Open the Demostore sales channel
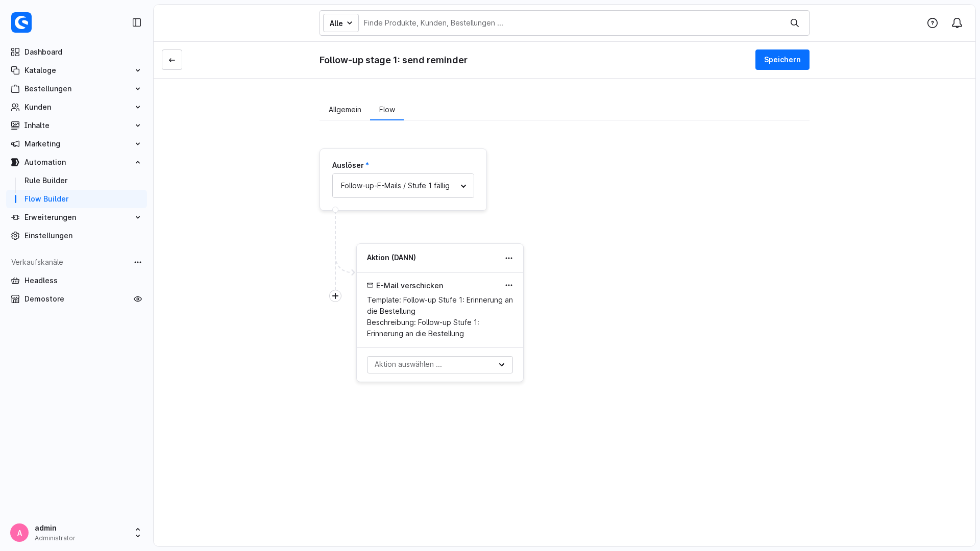Viewport: 980px width, 551px height. (x=44, y=299)
